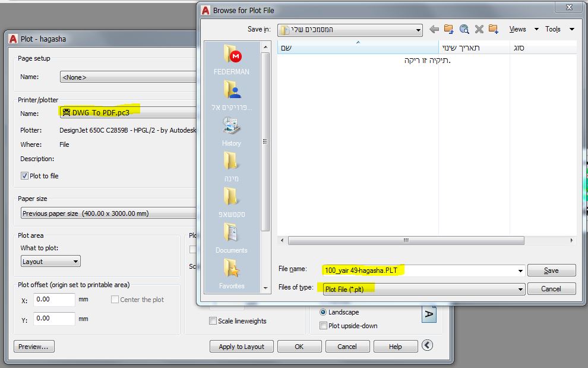Open the Views menu
This screenshot has height=368, width=588.
tap(517, 29)
